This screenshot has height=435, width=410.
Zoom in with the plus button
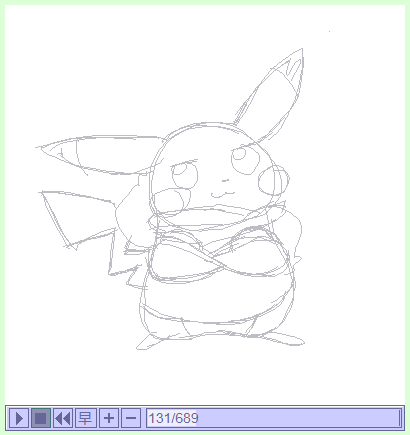[x=109, y=418]
